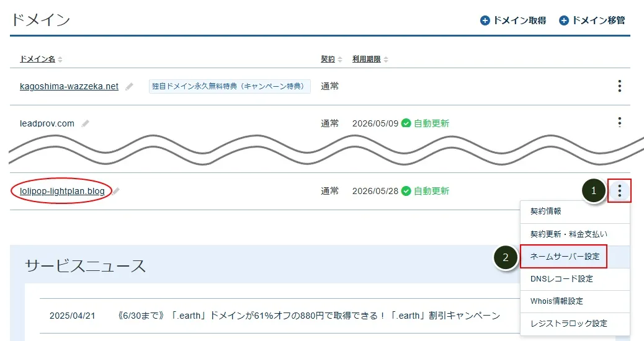Click pencil edit icon next to leadprov.com

[x=85, y=123]
